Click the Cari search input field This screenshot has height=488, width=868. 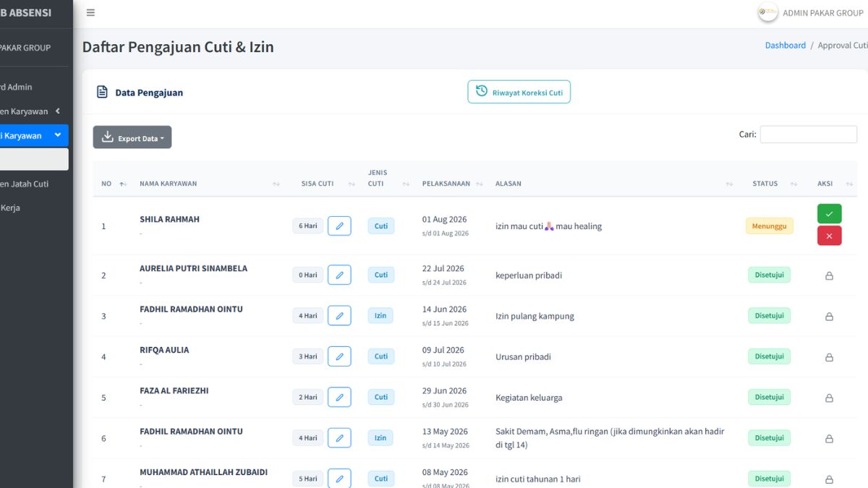808,134
